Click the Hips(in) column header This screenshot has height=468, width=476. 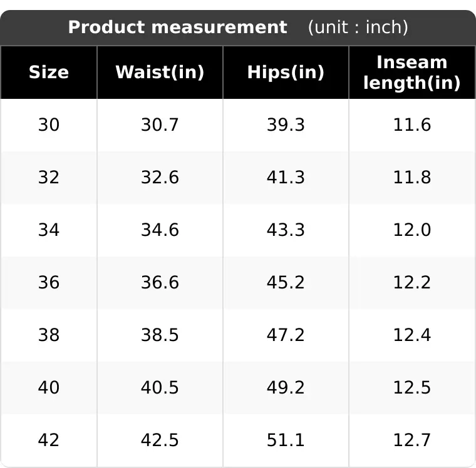[x=286, y=72]
